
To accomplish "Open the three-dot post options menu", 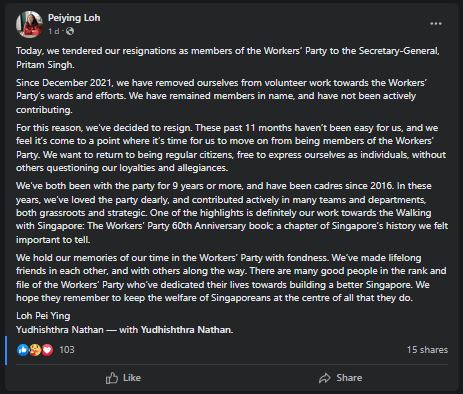I will 436,24.
